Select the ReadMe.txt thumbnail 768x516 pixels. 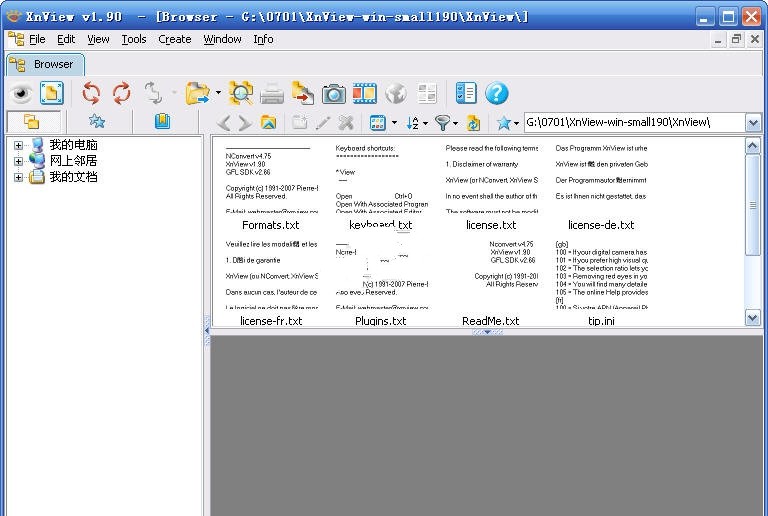(491, 283)
